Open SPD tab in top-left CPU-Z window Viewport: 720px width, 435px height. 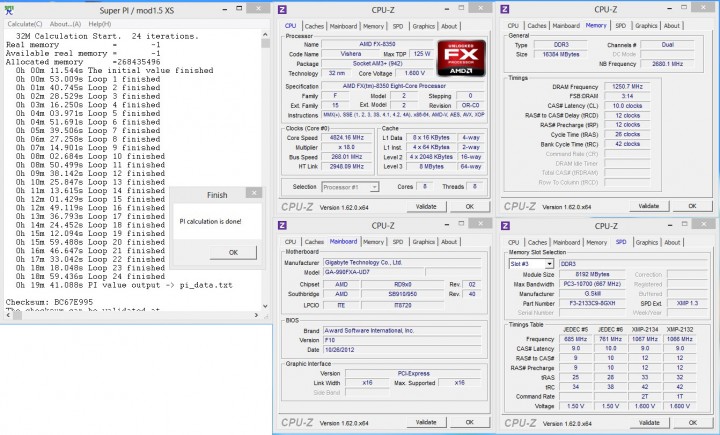tap(398, 26)
